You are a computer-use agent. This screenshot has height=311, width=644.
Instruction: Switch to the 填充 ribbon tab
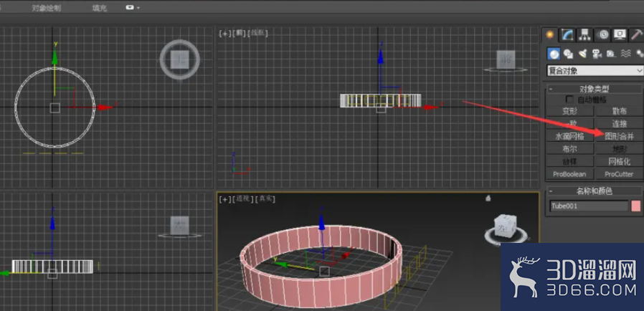(100, 8)
